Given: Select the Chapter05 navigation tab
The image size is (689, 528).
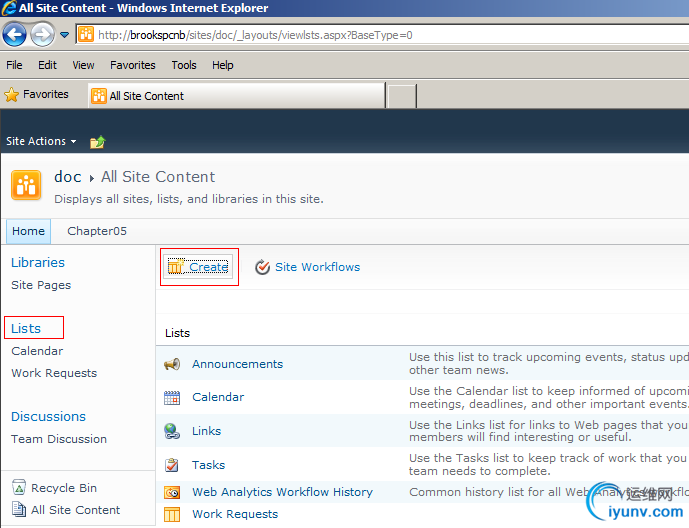Looking at the screenshot, I should pyautogui.click(x=97, y=231).
